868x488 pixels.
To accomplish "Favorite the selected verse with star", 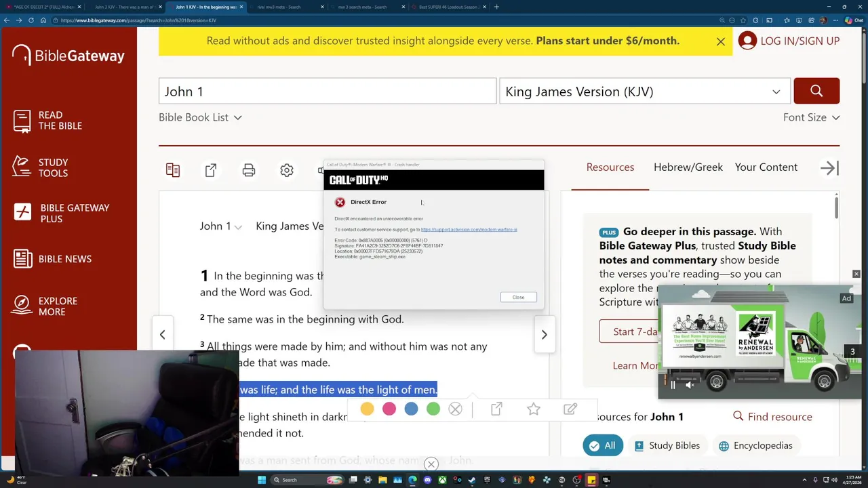I will point(534,409).
